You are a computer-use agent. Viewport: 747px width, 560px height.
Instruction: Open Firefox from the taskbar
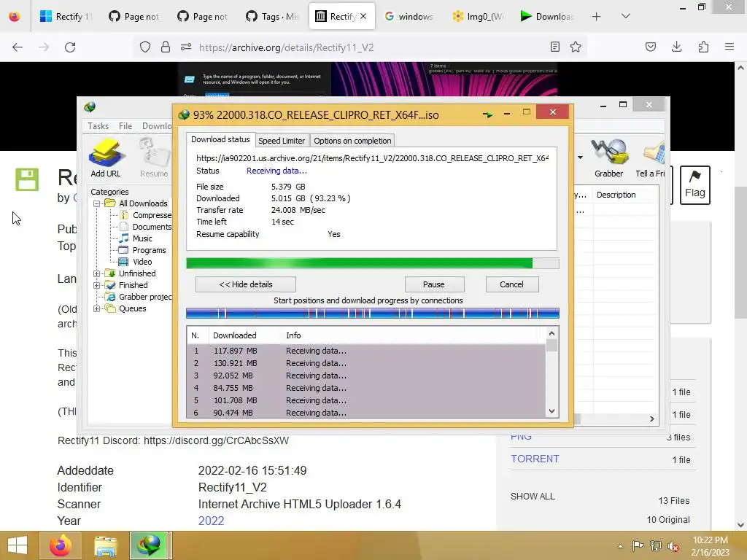[60, 545]
